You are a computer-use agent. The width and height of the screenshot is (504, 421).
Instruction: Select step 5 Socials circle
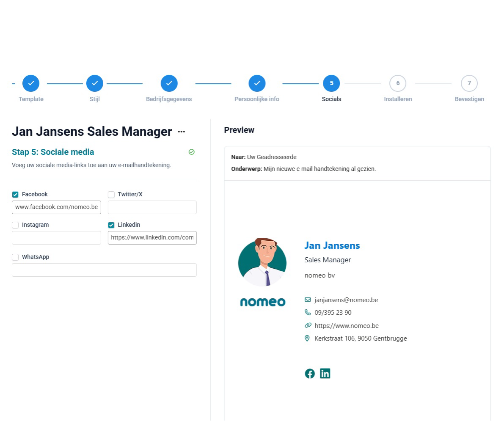331,83
